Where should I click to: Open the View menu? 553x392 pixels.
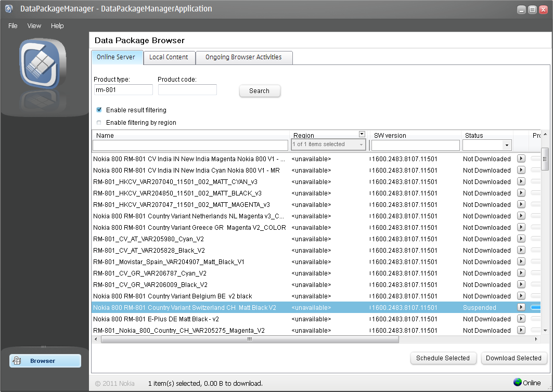click(34, 25)
